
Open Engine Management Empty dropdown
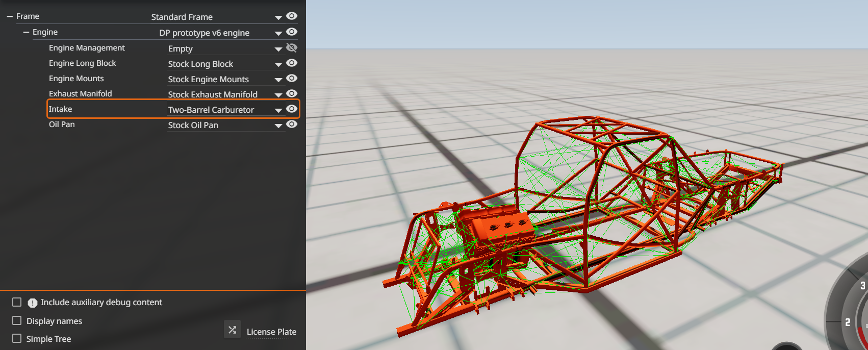coord(225,48)
